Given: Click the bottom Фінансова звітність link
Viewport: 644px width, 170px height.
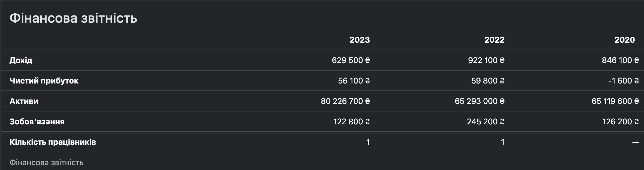Looking at the screenshot, I should (x=47, y=163).
